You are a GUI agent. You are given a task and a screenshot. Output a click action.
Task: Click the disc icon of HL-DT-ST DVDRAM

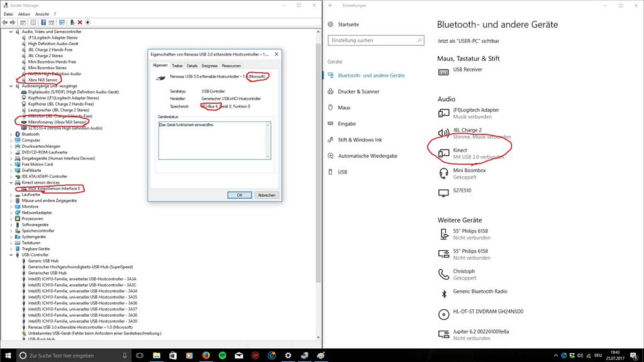coord(443,314)
